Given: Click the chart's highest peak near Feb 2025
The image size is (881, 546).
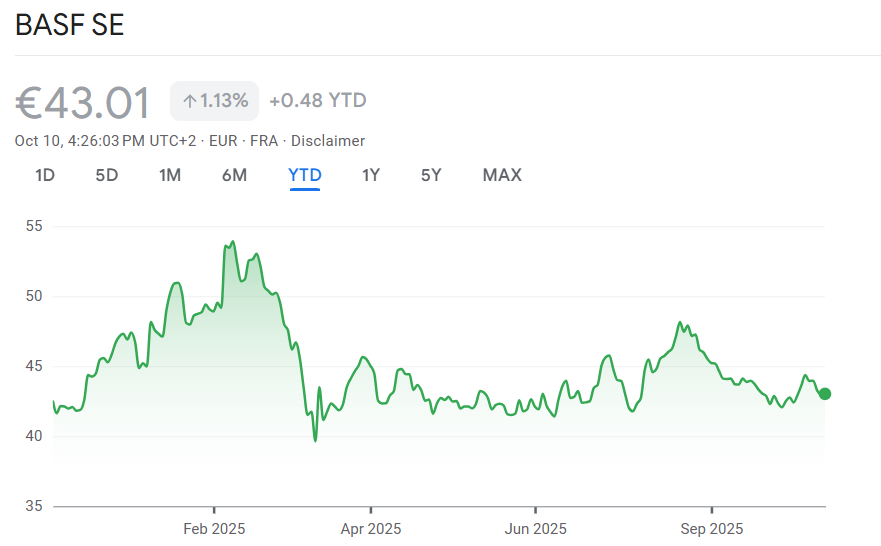Looking at the screenshot, I should [x=233, y=242].
